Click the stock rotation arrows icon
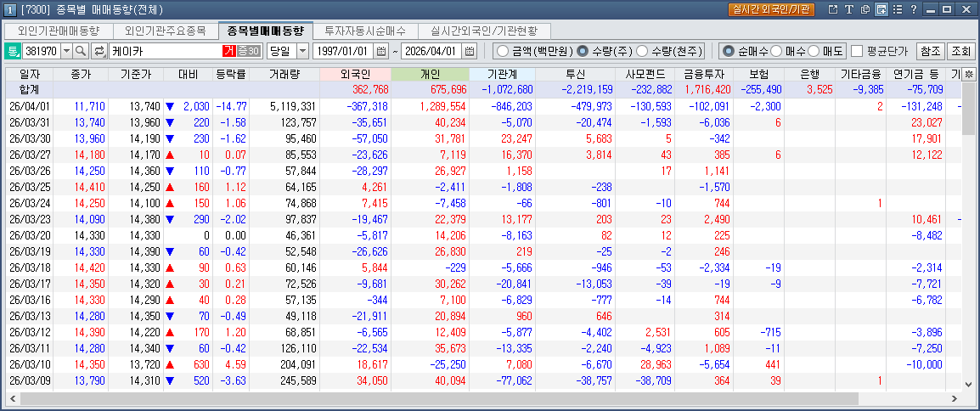This screenshot has width=980, height=411. click(99, 51)
